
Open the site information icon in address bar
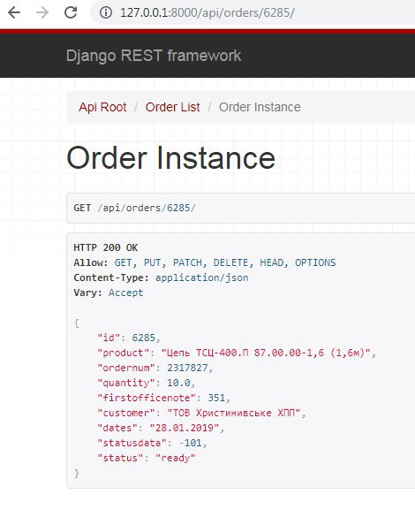click(x=106, y=13)
